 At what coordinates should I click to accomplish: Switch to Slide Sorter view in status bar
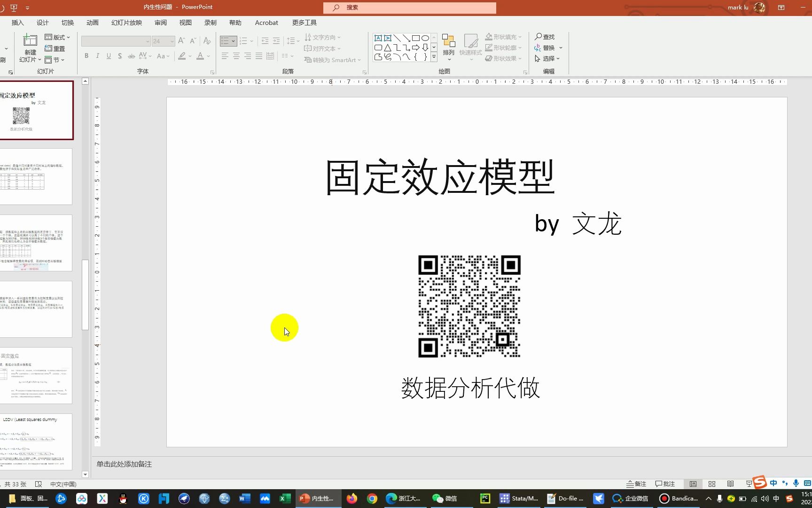click(x=711, y=484)
